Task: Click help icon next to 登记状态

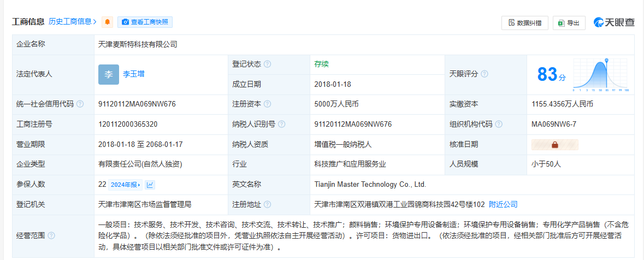Action: [x=267, y=64]
